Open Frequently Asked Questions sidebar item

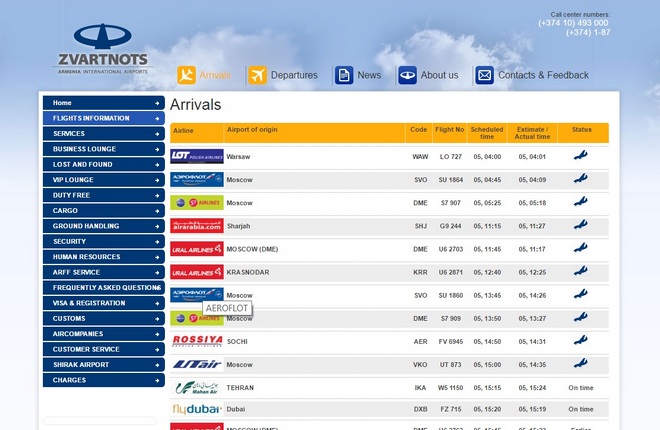[x=104, y=287]
